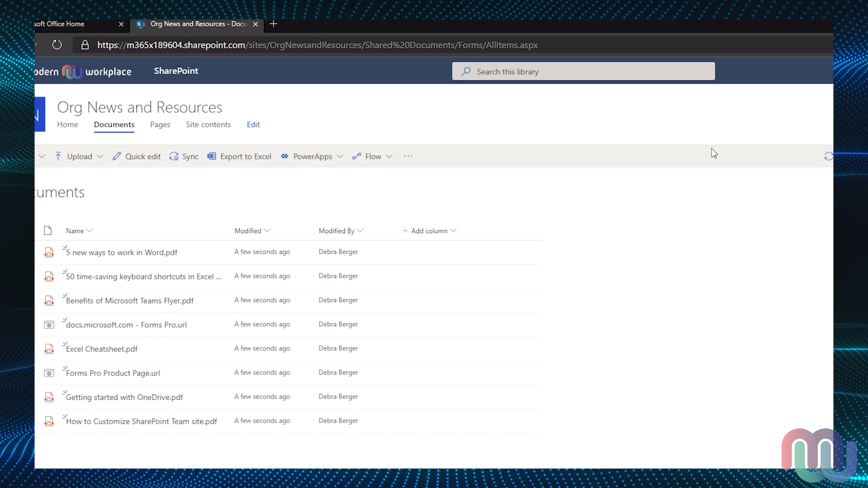
Task: Expand the PowerApps dropdown chevron
Action: 340,156
